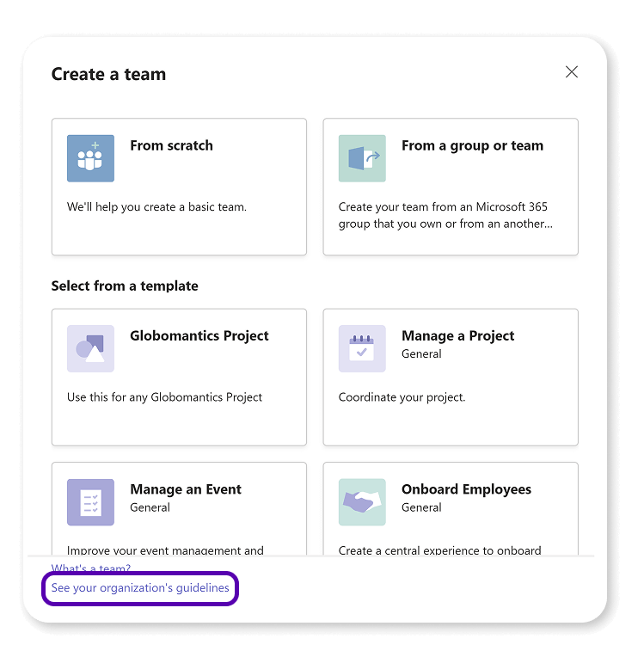Click the From scratch people icon

click(90, 158)
